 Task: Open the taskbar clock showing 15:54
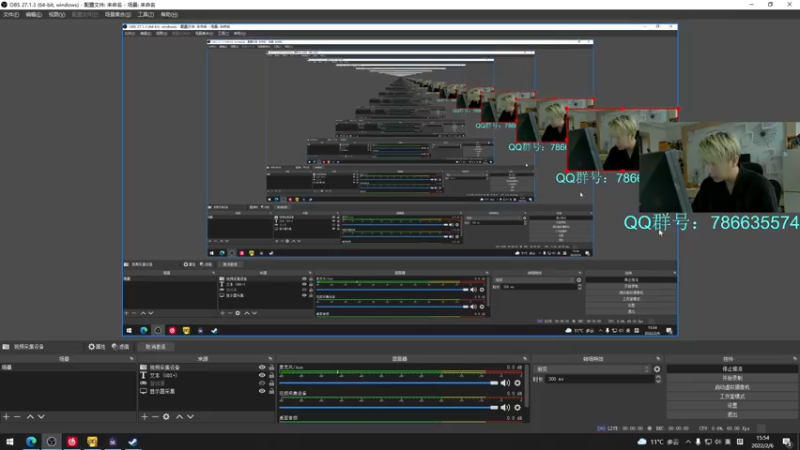coord(763,442)
